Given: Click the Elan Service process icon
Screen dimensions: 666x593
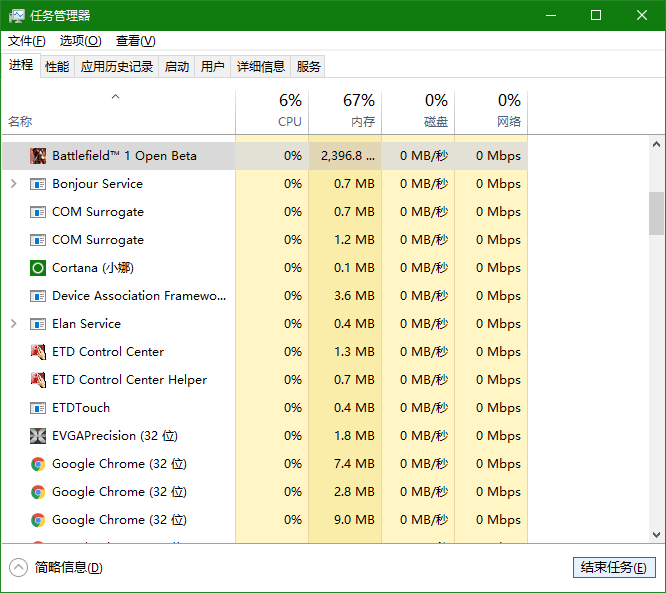Looking at the screenshot, I should coord(38,324).
